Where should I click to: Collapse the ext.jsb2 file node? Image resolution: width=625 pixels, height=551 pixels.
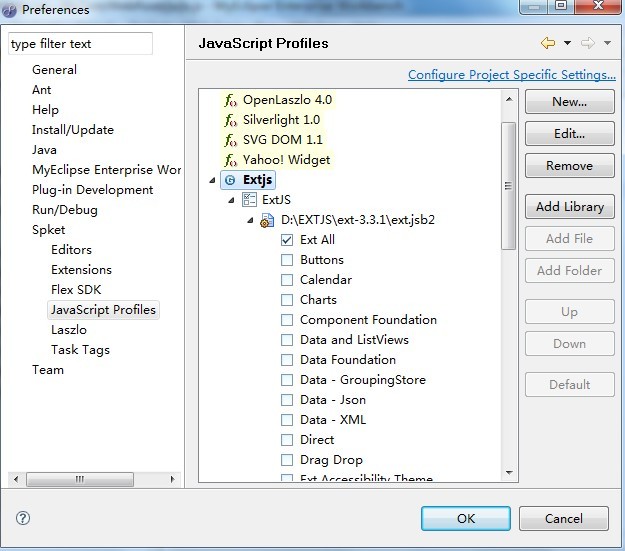pyautogui.click(x=250, y=220)
